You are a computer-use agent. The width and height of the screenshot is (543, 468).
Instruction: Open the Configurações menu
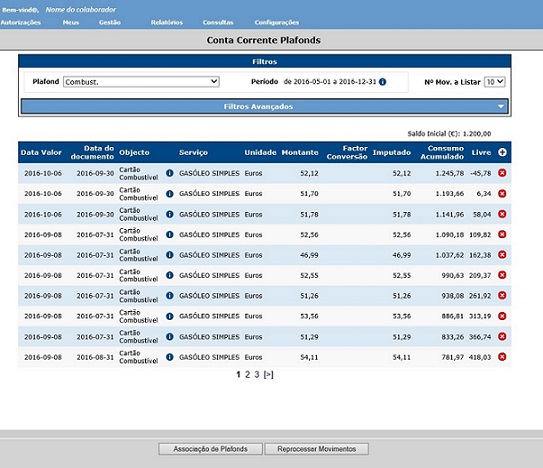[x=277, y=23]
